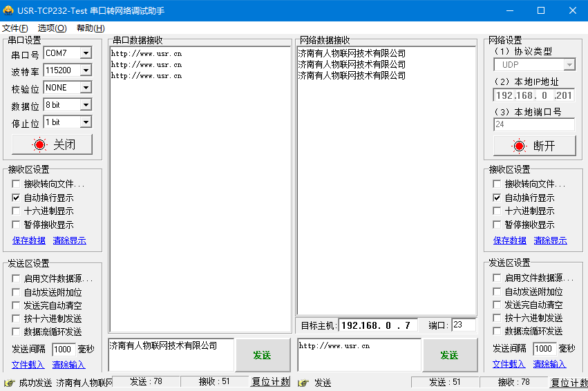Click the 断开 network disconnect button
This screenshot has height=391, width=588.
coord(533,146)
